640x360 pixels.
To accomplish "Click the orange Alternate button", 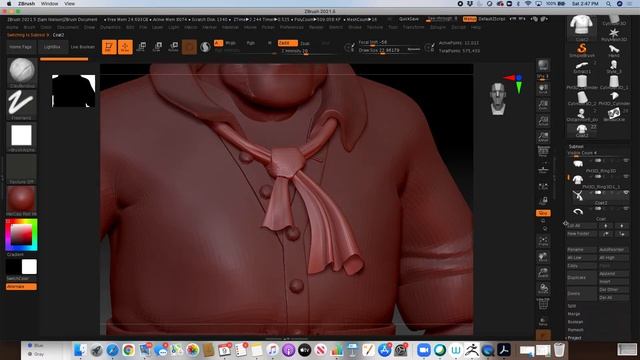I will 21,287.
